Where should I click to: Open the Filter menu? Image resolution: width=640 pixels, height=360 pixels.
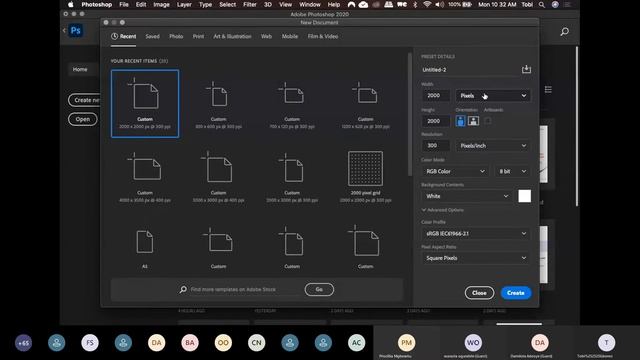[x=250, y=4]
